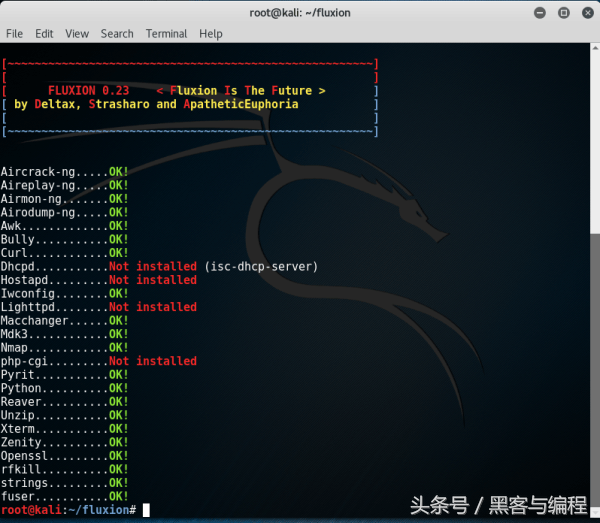The height and width of the screenshot is (523, 600).
Task: Click the 'by Deltax, Strasharo and ApatheticEuphoria' line
Action: click(156, 104)
